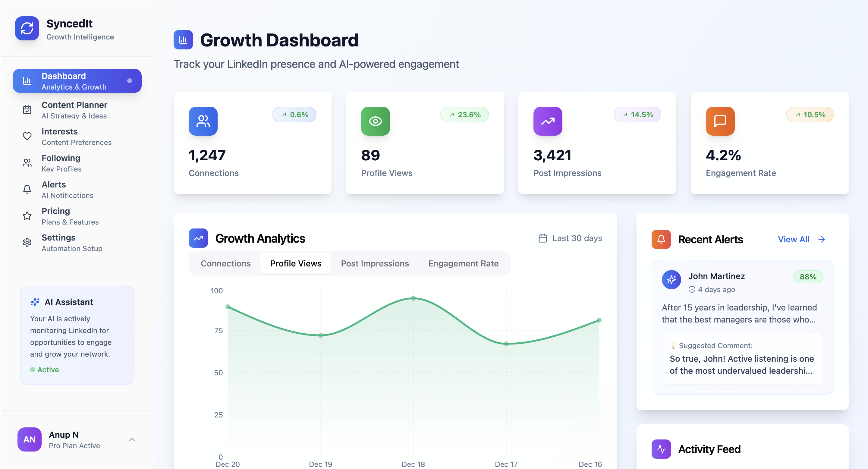
Task: Click the Interests heart icon
Action: [x=27, y=136]
